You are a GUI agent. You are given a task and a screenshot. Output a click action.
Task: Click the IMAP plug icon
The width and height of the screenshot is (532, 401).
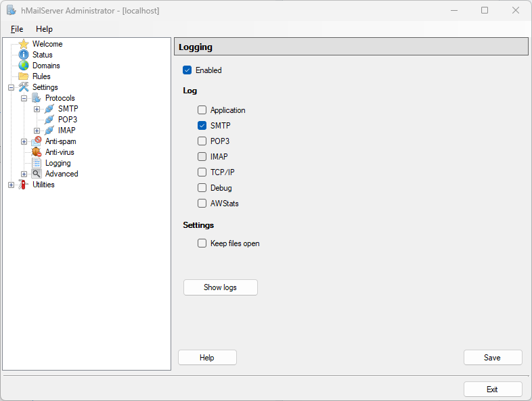49,131
